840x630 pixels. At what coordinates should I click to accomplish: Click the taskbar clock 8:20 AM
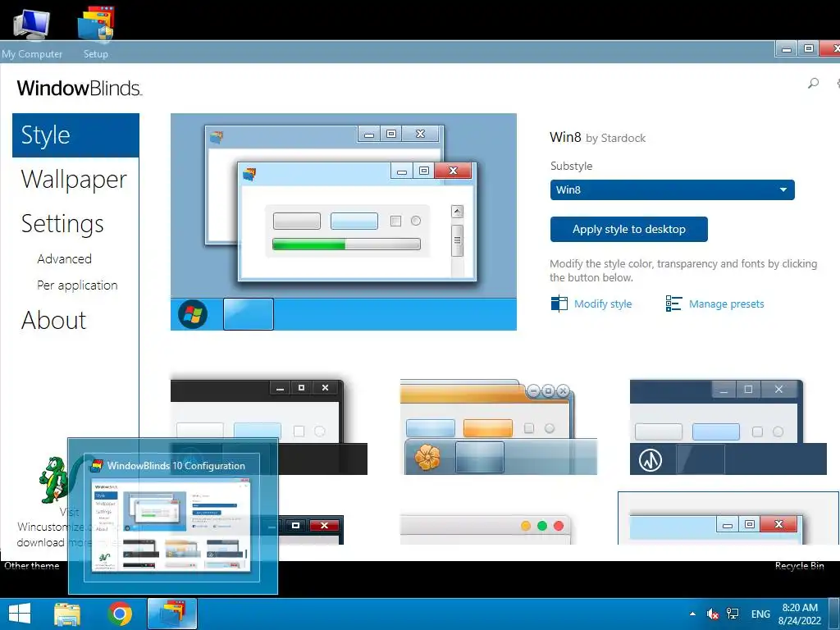800,614
